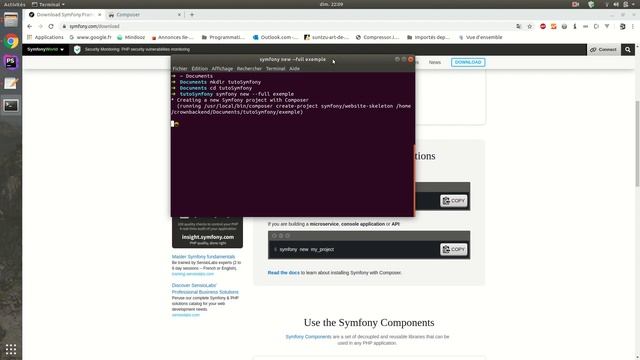The image size is (640, 360).
Task: Click Symfony site search magnifier icon
Action: point(628,49)
